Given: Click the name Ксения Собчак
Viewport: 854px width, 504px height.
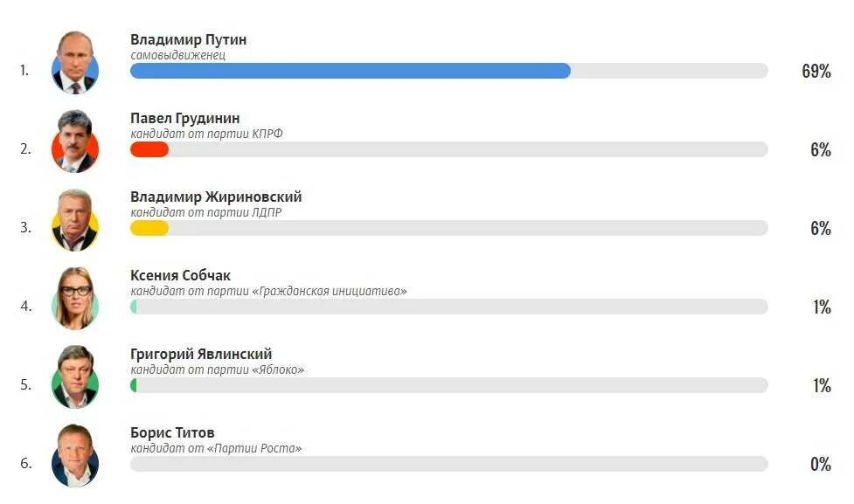Looking at the screenshot, I should tap(180, 275).
